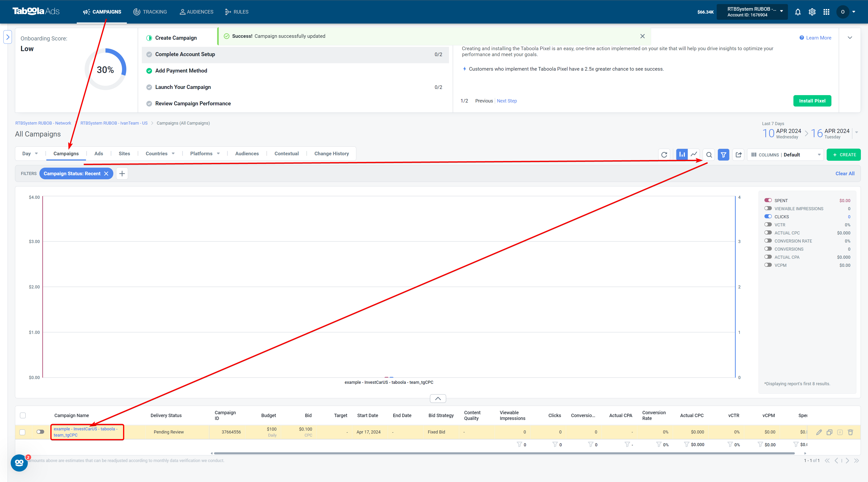
Task: Click the horizontal table scrollbar
Action: [x=504, y=453]
